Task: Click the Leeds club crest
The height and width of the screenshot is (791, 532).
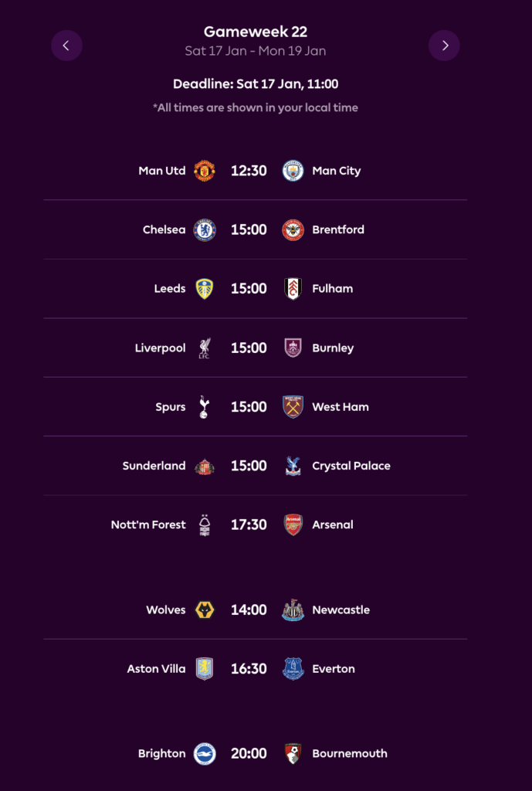Action: click(204, 289)
